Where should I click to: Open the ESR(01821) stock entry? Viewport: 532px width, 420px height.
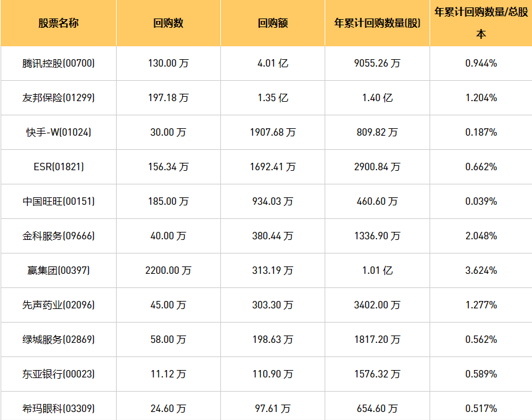[58, 167]
